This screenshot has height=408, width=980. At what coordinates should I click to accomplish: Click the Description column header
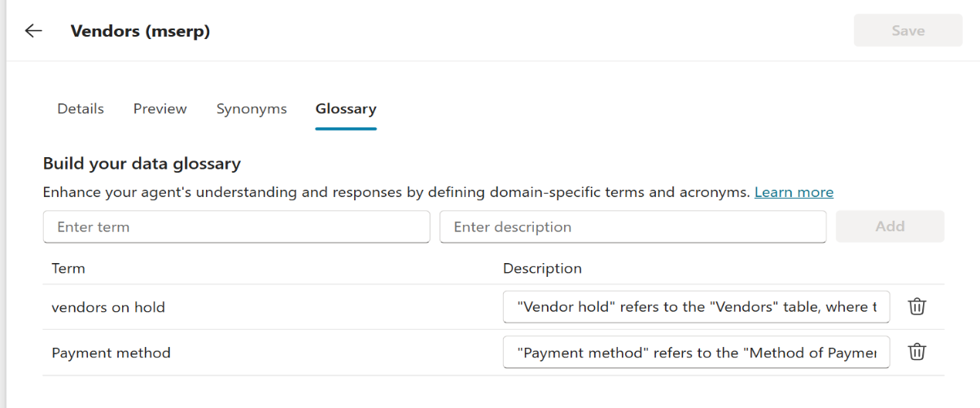(542, 268)
